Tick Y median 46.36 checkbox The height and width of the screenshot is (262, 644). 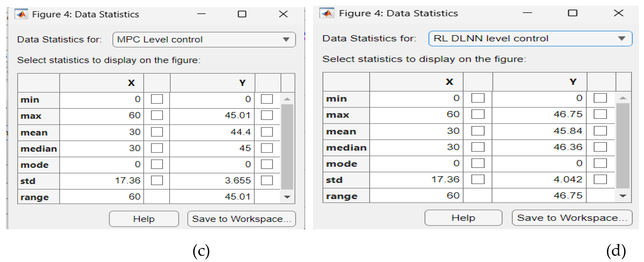(600, 147)
